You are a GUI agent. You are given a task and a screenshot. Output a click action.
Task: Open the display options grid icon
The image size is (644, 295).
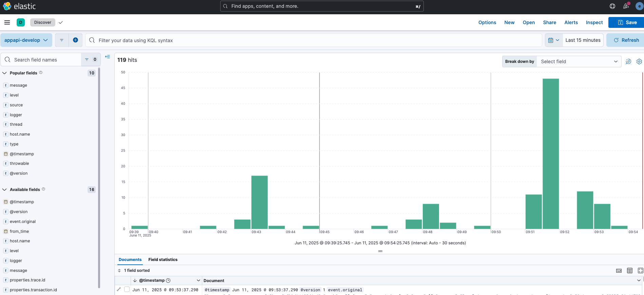pyautogui.click(x=630, y=271)
